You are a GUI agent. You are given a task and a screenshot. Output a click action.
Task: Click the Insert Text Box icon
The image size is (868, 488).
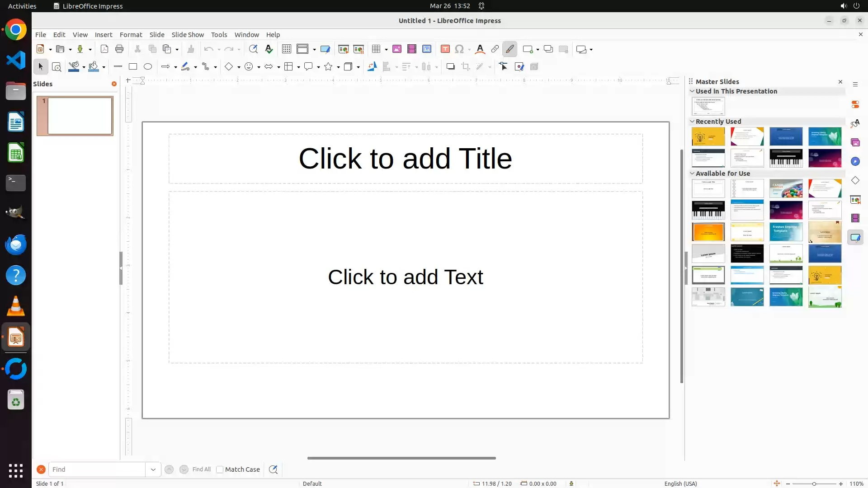(445, 49)
